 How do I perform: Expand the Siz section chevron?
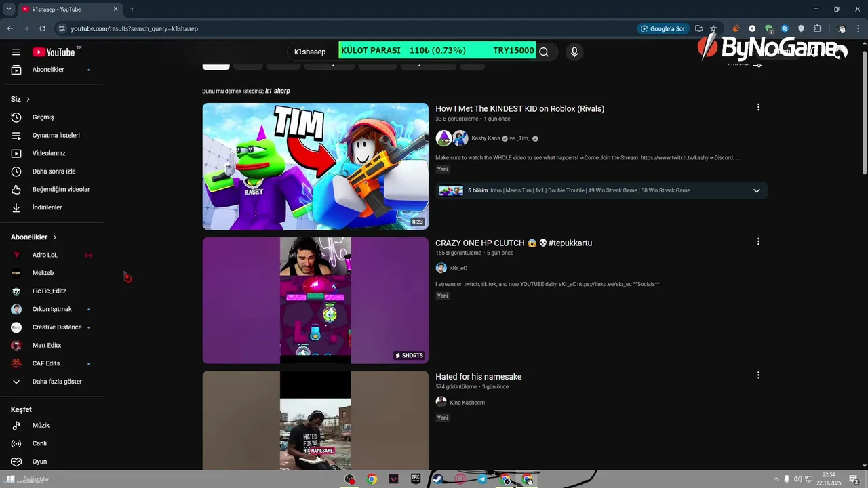point(28,100)
